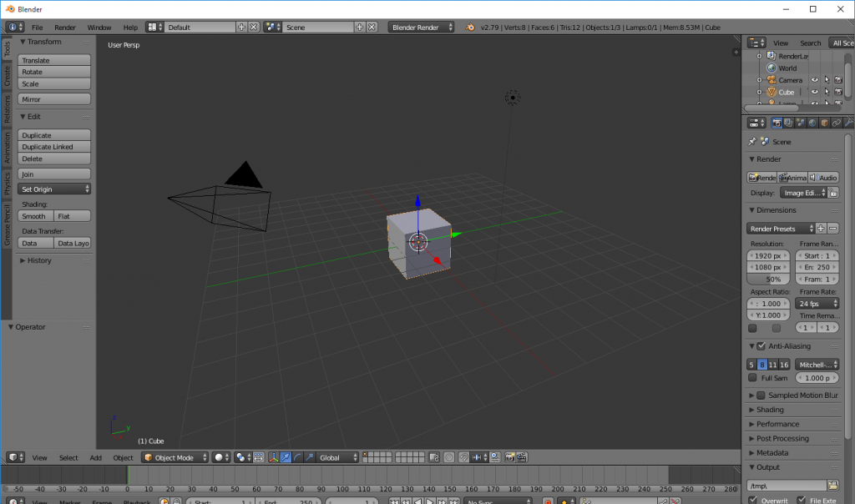Image resolution: width=855 pixels, height=504 pixels.
Task: Toggle manipulate center points icon
Action: pyautogui.click(x=259, y=457)
